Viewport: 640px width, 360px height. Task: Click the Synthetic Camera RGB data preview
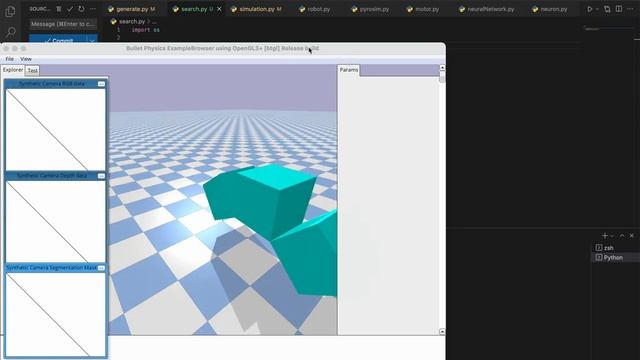pos(55,129)
